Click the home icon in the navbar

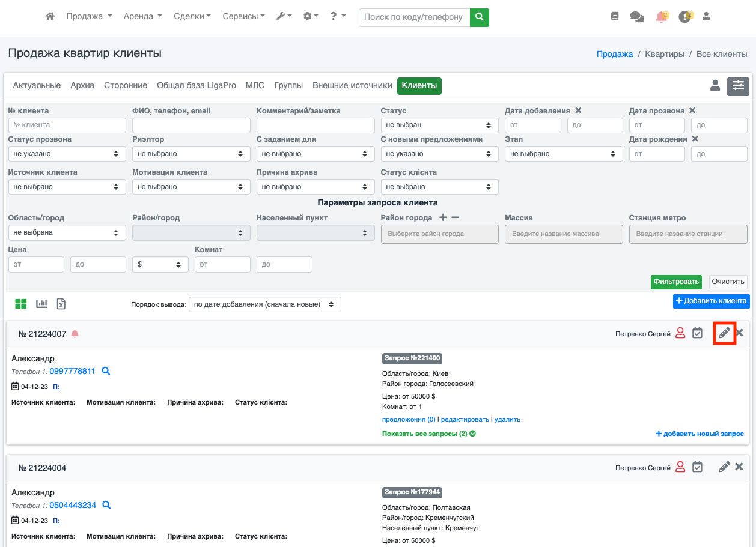pos(50,17)
